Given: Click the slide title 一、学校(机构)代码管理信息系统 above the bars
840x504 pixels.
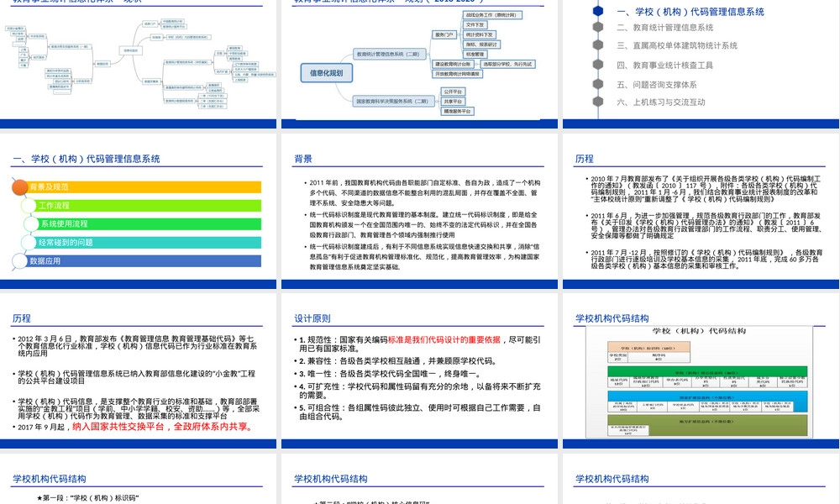Looking at the screenshot, I should coord(87,159).
